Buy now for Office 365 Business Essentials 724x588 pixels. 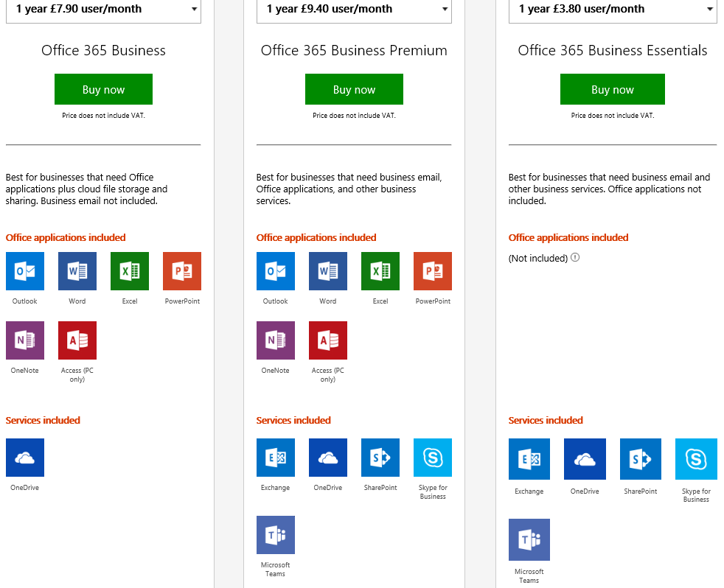(613, 89)
